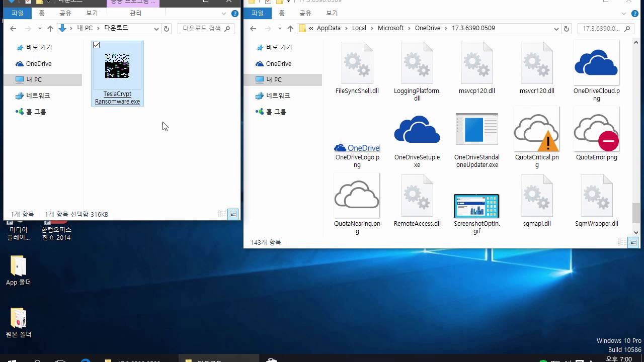Image resolution: width=644 pixels, height=362 pixels.
Task: Expand the ribbon in the 다운로드 window
Action: (x=224, y=13)
